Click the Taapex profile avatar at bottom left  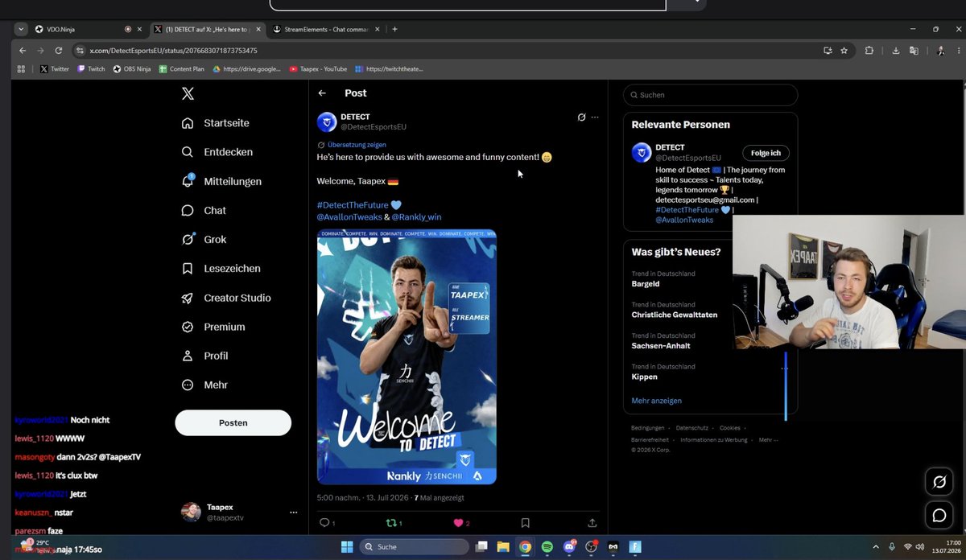coord(191,513)
